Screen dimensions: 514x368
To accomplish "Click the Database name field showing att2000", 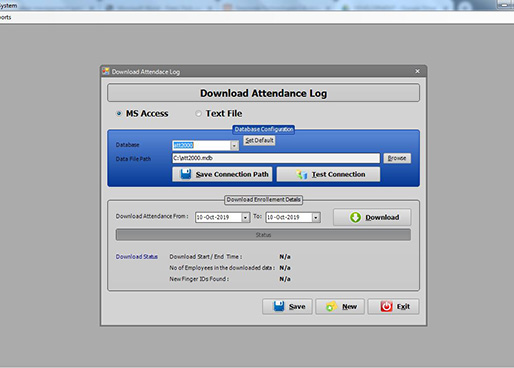I will point(201,145).
